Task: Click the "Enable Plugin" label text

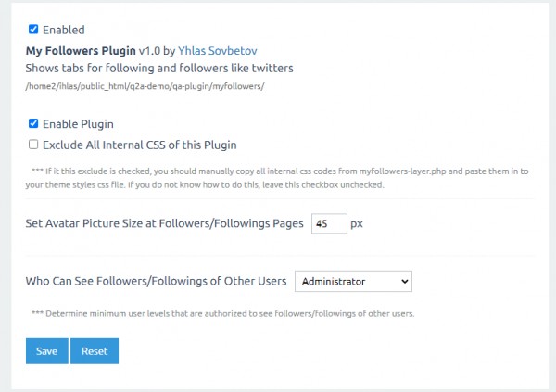Action: (x=78, y=123)
